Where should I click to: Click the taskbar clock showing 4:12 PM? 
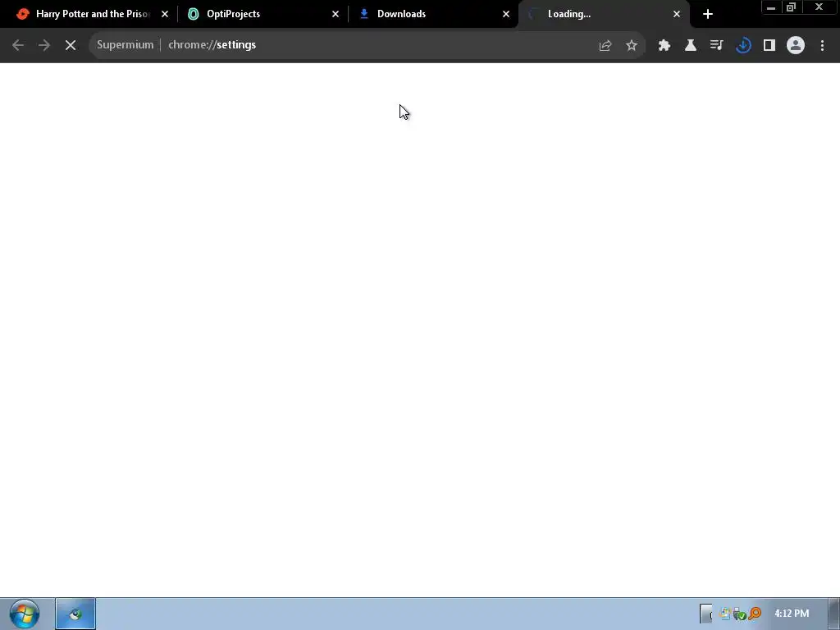[792, 614]
